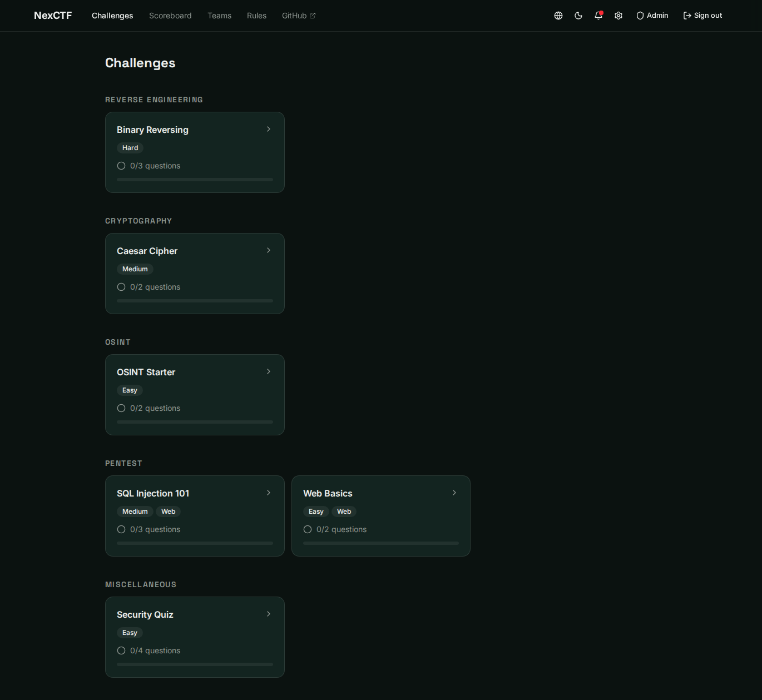Image resolution: width=762 pixels, height=700 pixels.
Task: Open the Scoreboard page
Action: 170,16
